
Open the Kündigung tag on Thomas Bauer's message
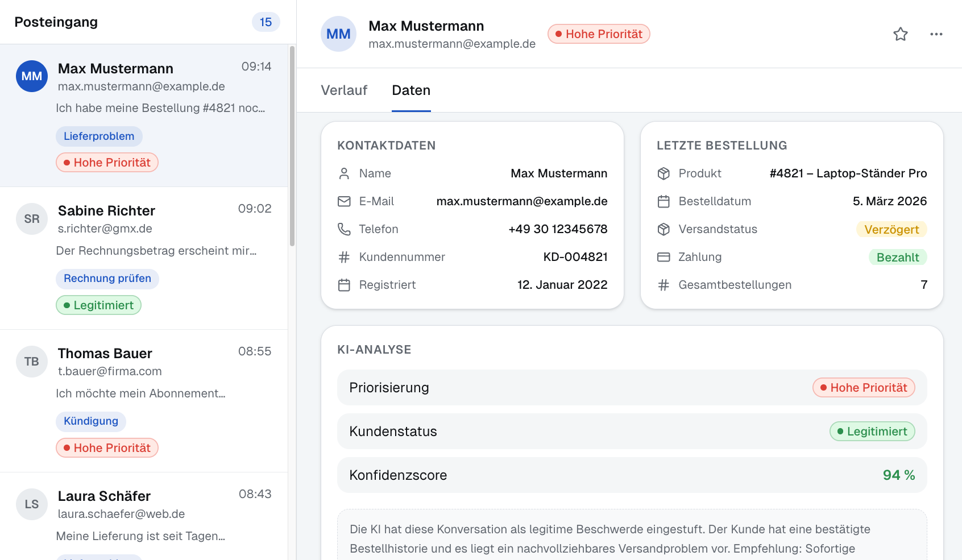tap(90, 421)
